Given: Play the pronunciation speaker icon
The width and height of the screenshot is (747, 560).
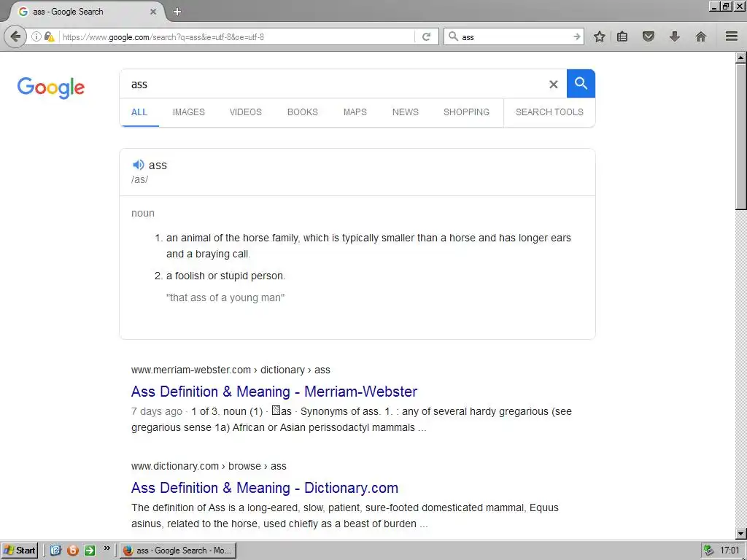Looking at the screenshot, I should pyautogui.click(x=138, y=165).
